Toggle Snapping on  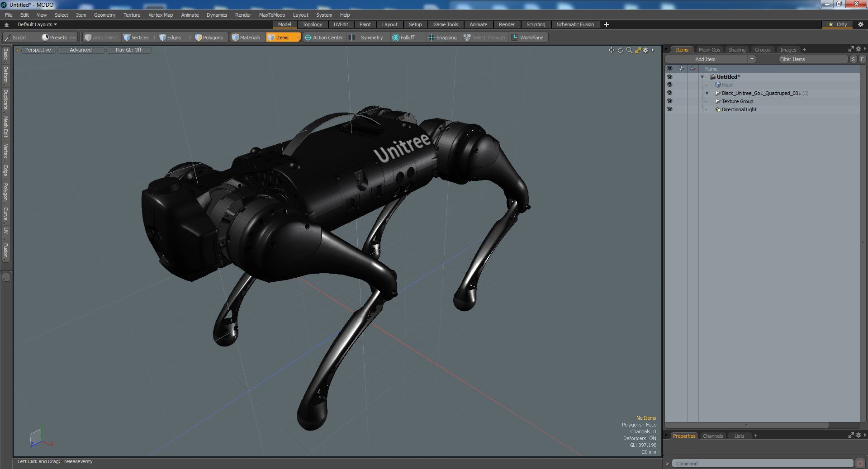pyautogui.click(x=442, y=38)
